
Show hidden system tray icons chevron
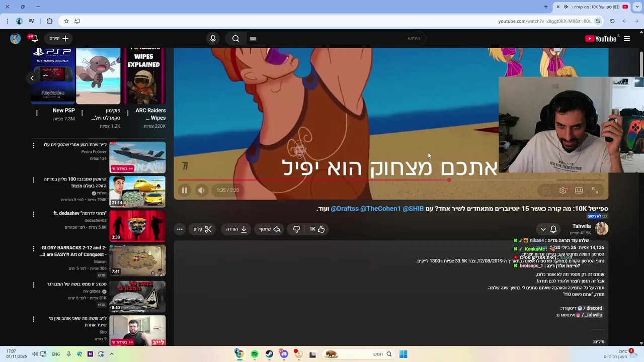point(111,354)
